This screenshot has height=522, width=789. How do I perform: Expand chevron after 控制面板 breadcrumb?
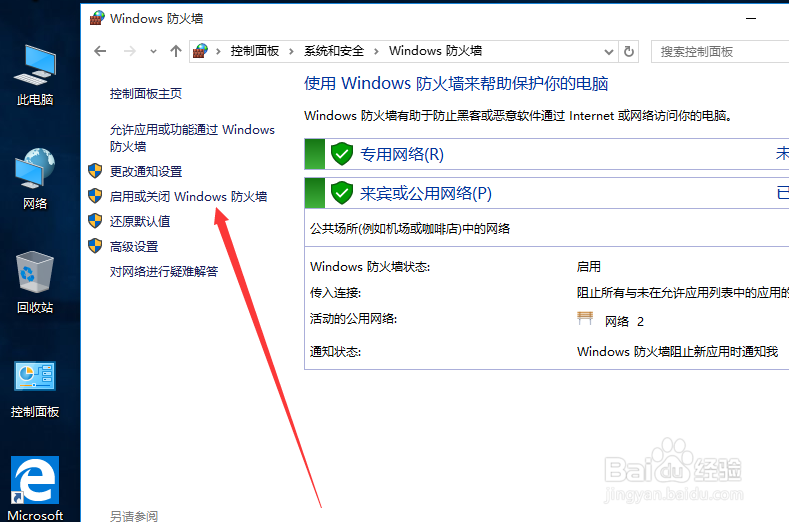[x=291, y=51]
